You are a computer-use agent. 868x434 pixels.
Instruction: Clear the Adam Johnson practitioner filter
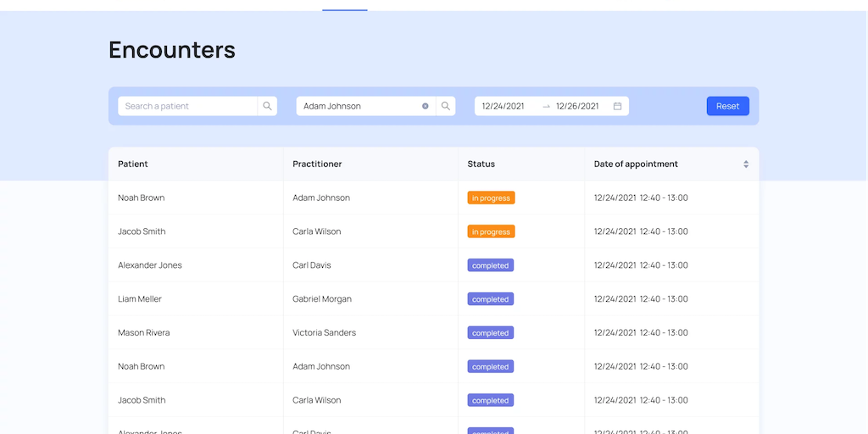pyautogui.click(x=426, y=106)
